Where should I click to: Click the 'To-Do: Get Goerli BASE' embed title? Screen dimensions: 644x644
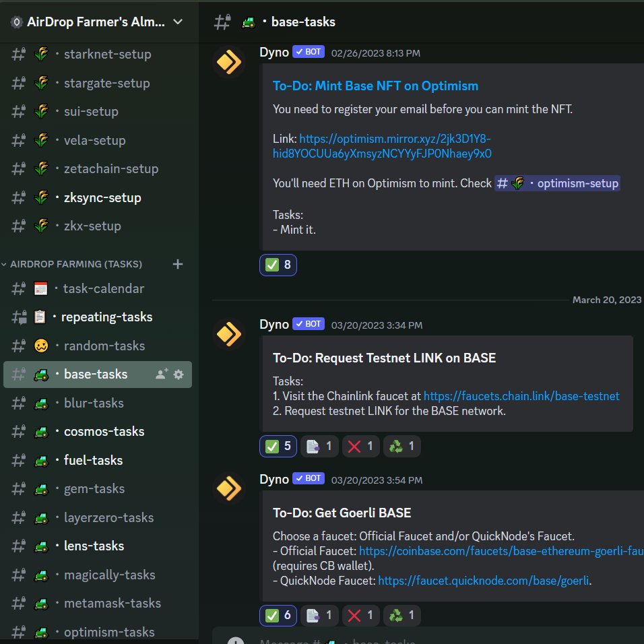[x=342, y=513]
